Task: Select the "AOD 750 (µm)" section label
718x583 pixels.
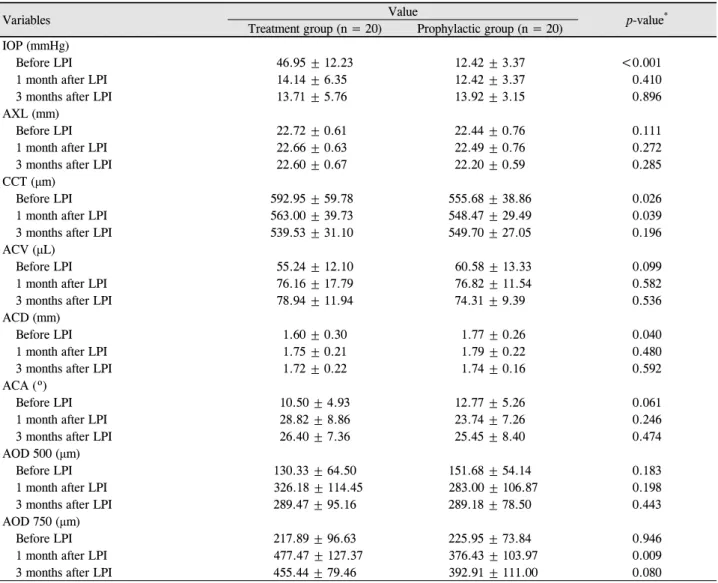Action: point(41,522)
